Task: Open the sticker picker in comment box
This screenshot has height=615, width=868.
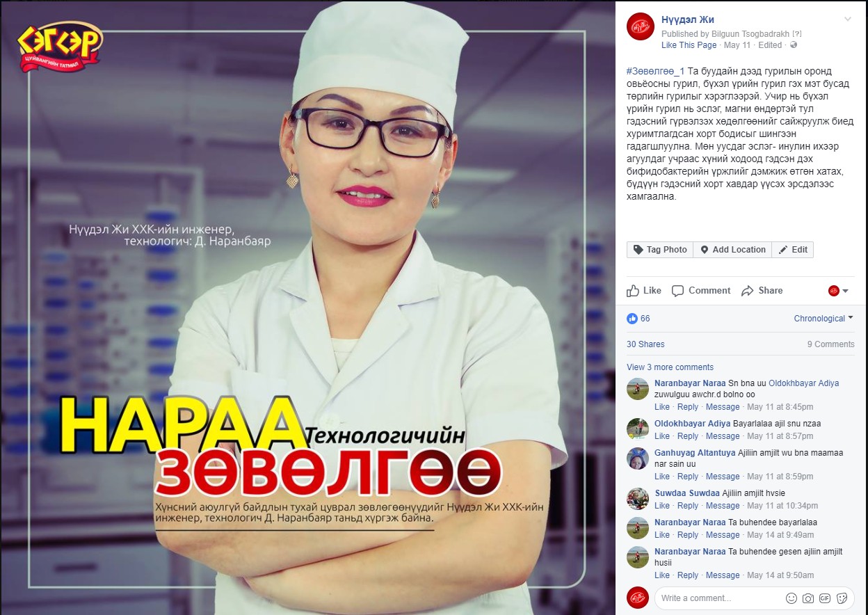Action: tap(842, 598)
